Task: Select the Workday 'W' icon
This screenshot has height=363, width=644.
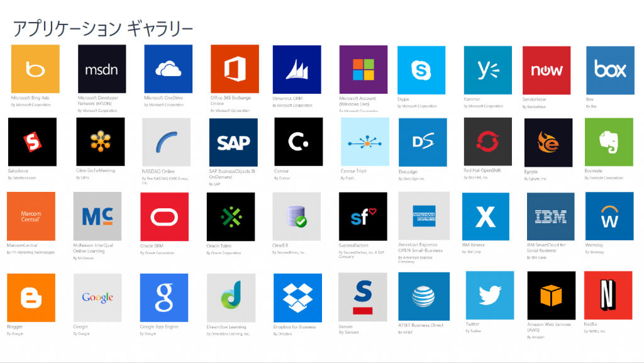Action: [609, 216]
